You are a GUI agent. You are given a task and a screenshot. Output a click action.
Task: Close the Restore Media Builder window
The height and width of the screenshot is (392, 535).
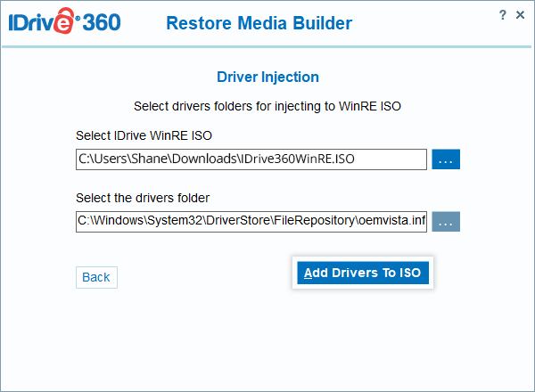pos(520,15)
